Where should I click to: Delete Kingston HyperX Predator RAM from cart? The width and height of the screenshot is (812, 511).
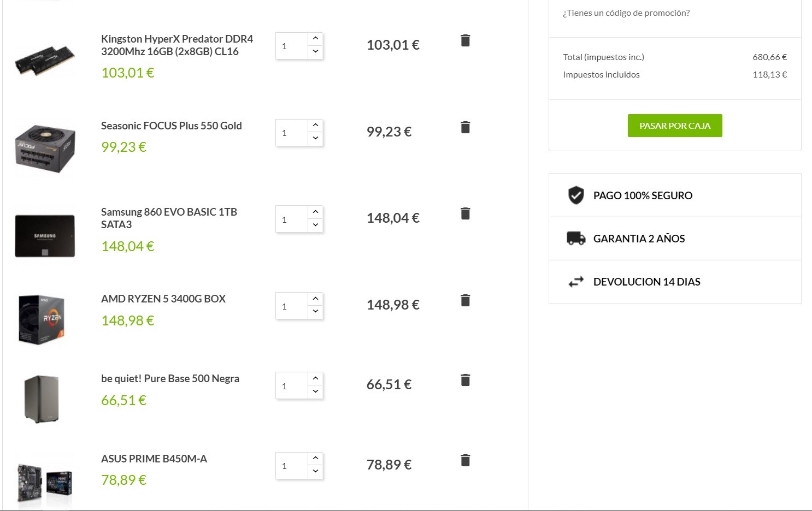[465, 40]
